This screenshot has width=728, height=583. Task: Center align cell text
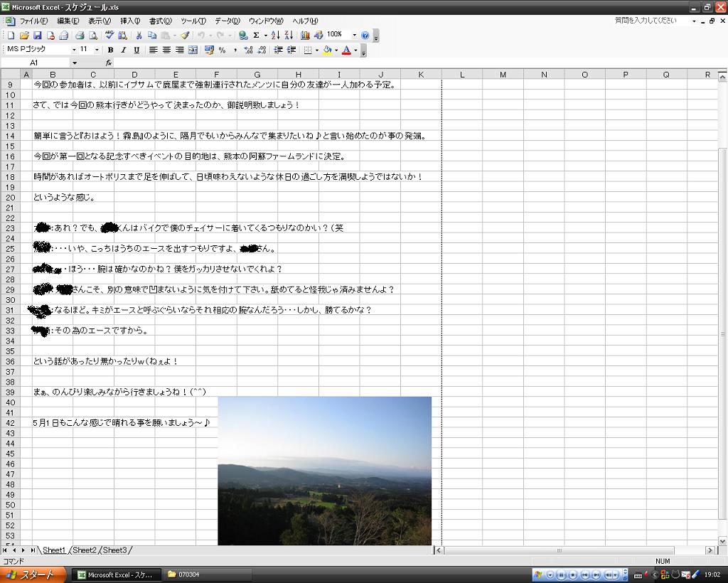pos(166,50)
